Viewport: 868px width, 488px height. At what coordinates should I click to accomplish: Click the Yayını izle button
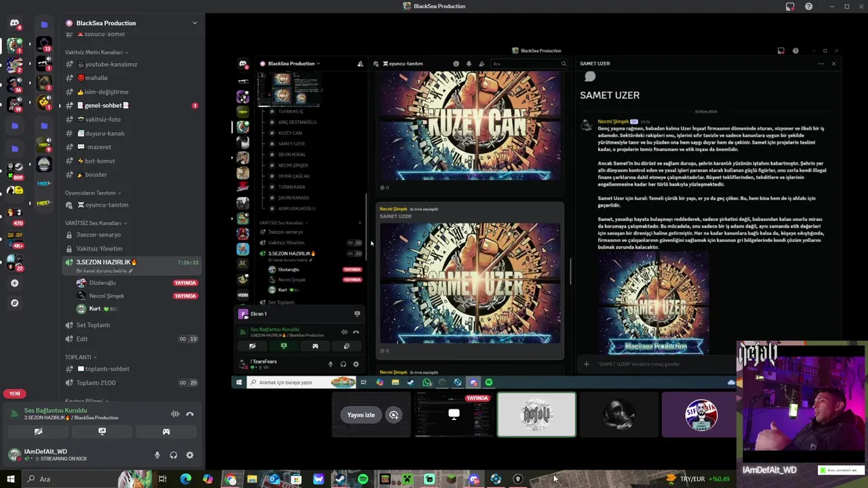361,415
